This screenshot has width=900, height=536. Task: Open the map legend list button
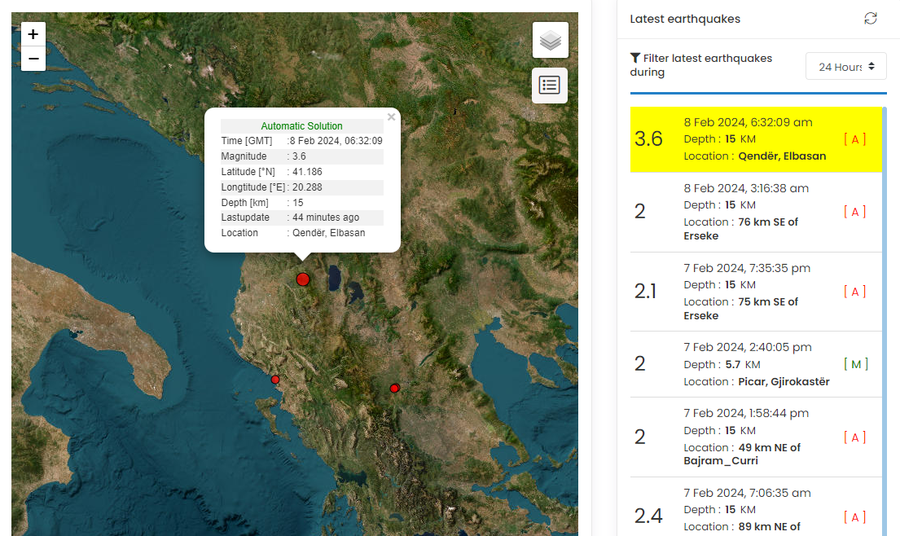pyautogui.click(x=550, y=86)
